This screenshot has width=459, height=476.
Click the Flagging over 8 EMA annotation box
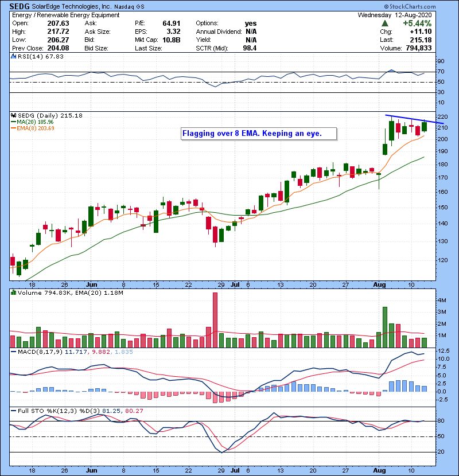coord(259,134)
